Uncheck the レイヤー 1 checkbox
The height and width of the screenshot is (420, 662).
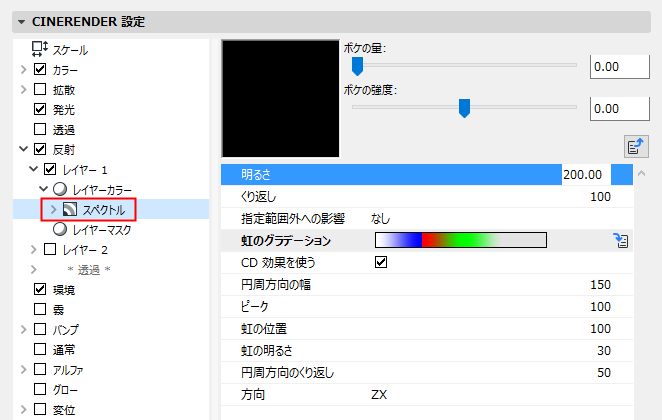pos(50,169)
